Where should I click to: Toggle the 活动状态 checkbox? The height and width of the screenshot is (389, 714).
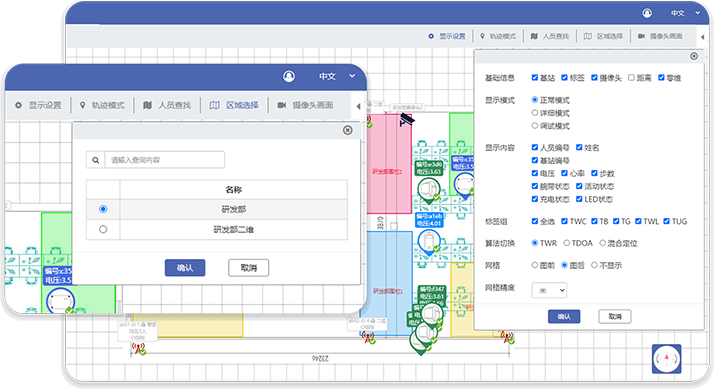[x=579, y=186]
